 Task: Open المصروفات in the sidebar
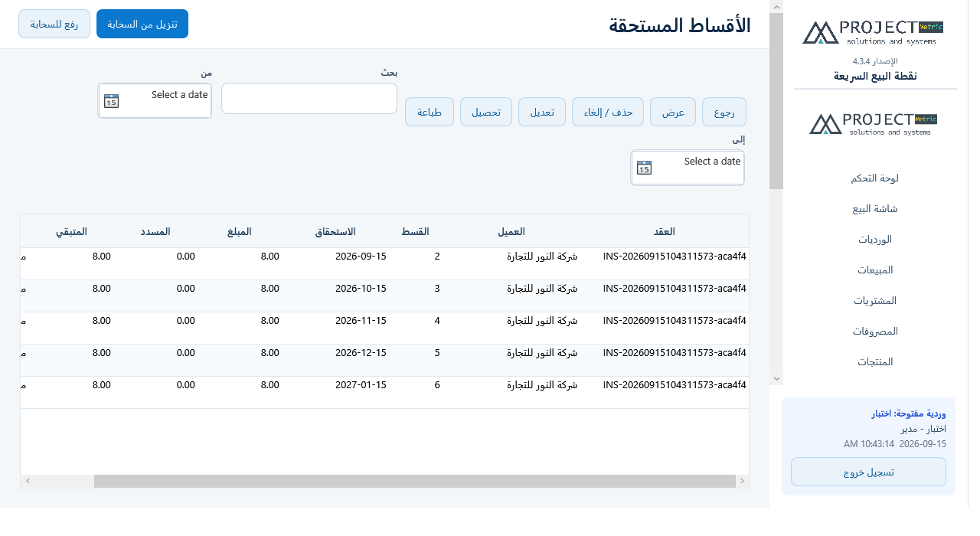(874, 331)
